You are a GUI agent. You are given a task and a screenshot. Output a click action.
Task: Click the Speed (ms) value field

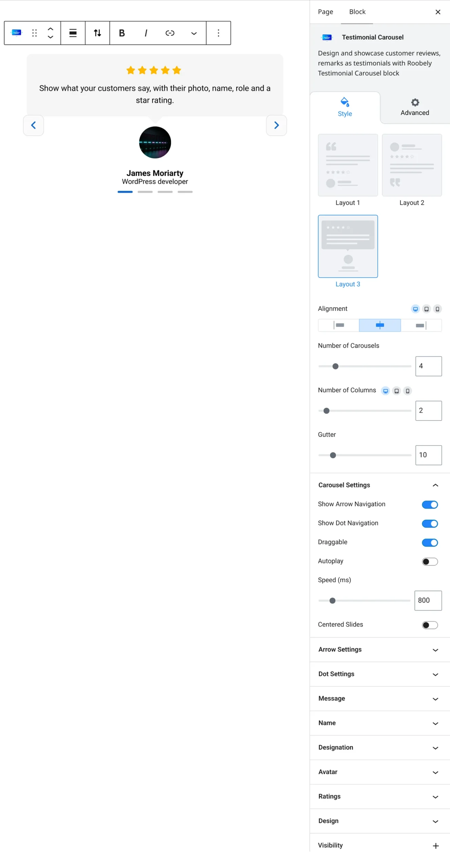pyautogui.click(x=428, y=600)
